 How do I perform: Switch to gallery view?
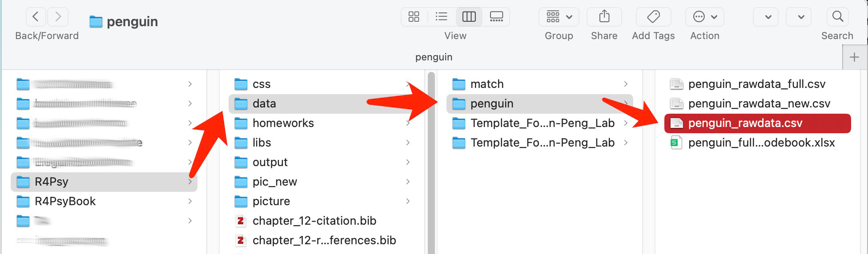coord(496,17)
